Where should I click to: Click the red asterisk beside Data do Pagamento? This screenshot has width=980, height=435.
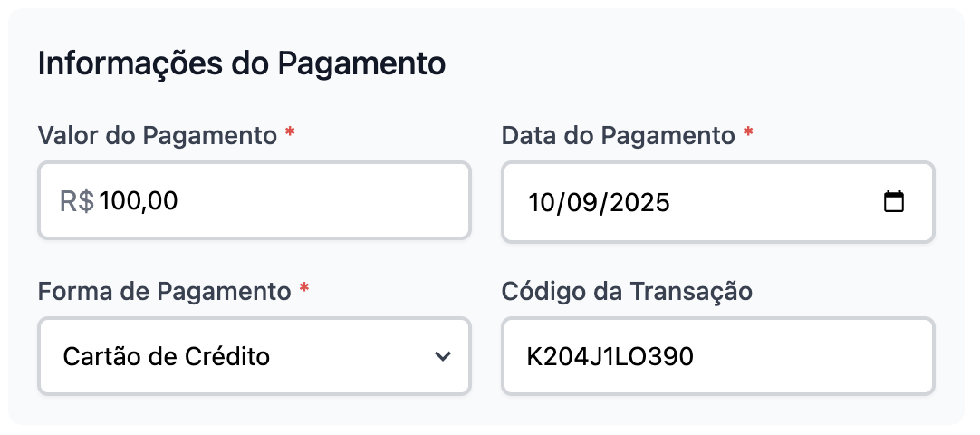(748, 134)
